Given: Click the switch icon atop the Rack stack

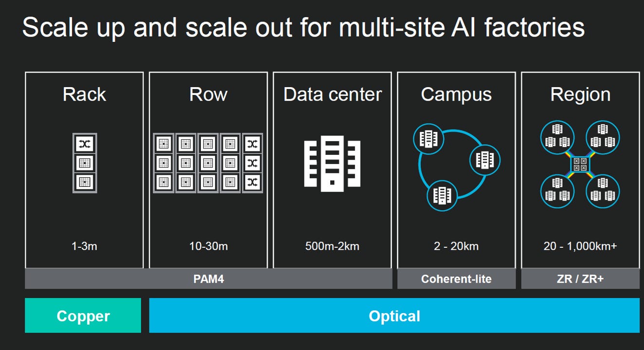Looking at the screenshot, I should click(85, 144).
